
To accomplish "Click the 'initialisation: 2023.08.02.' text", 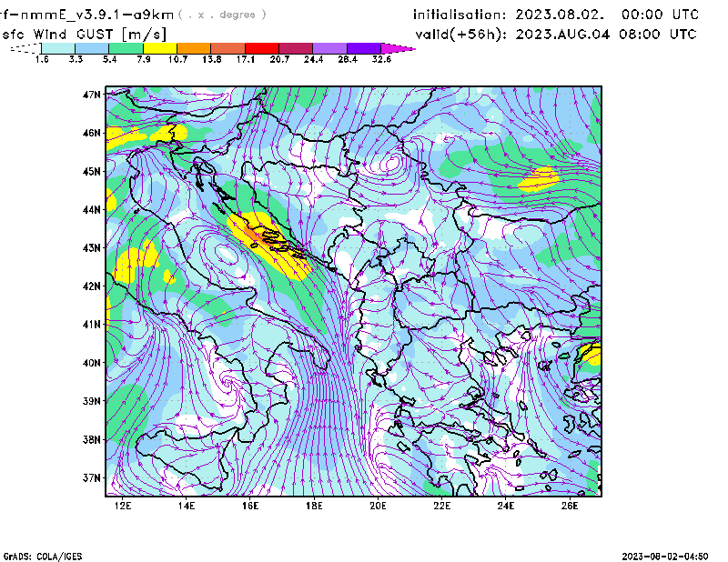I will click(x=509, y=15).
